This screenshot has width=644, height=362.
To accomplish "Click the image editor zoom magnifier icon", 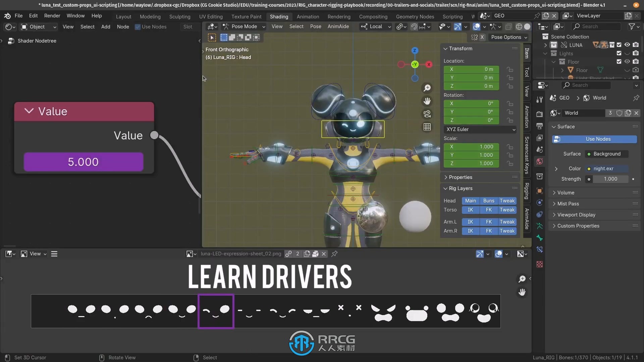I will pos(522,279).
